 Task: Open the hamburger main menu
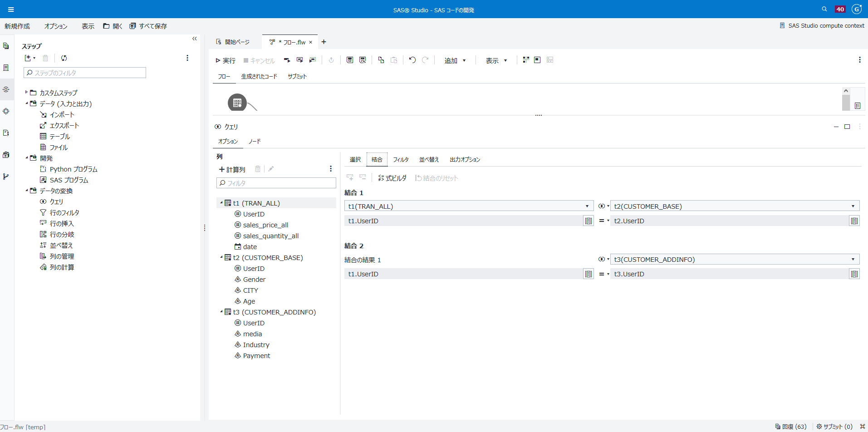pyautogui.click(x=11, y=10)
